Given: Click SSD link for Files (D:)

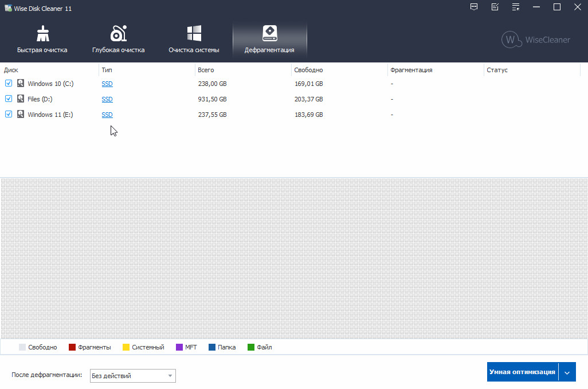Looking at the screenshot, I should 107,99.
